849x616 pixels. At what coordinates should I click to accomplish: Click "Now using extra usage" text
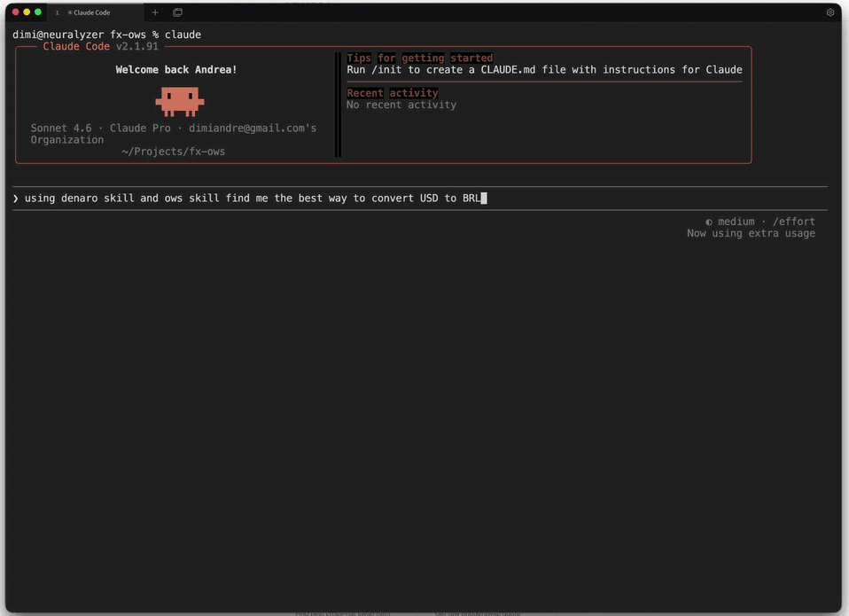tap(751, 233)
